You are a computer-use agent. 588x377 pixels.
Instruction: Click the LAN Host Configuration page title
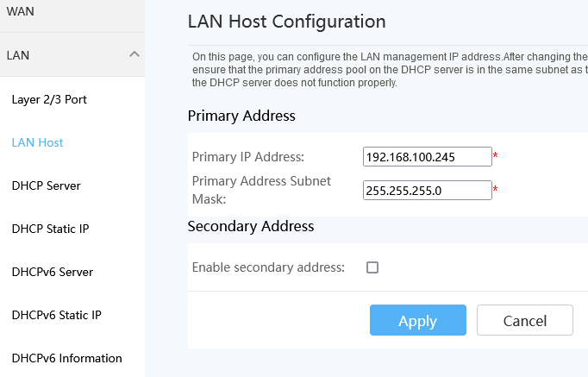pyautogui.click(x=286, y=22)
